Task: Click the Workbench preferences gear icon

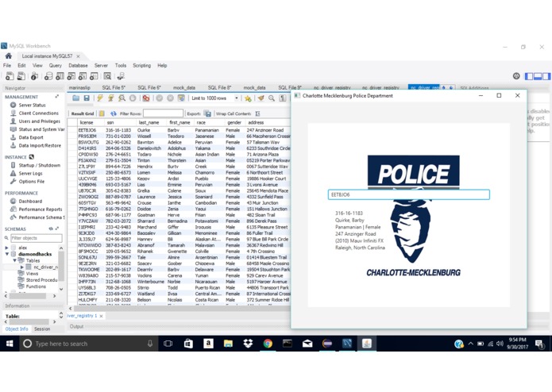Action: click(x=516, y=76)
